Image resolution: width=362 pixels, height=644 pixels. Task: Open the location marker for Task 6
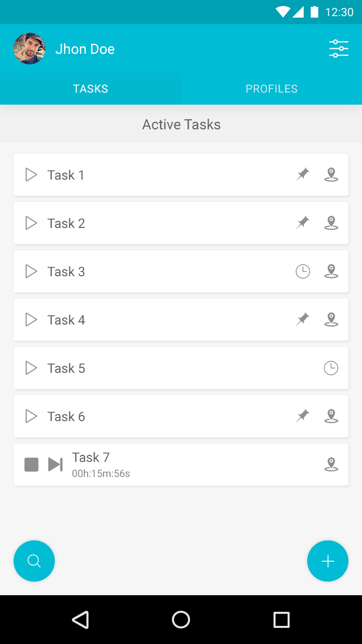(331, 416)
